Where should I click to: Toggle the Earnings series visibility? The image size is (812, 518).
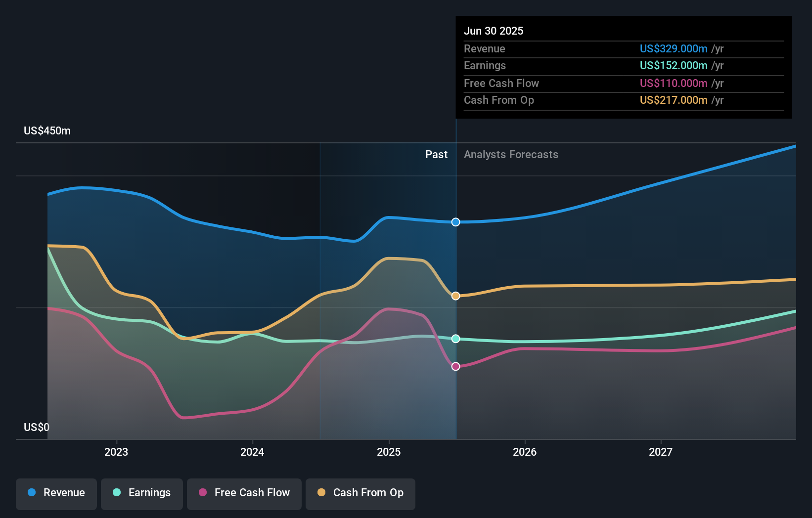pyautogui.click(x=141, y=493)
